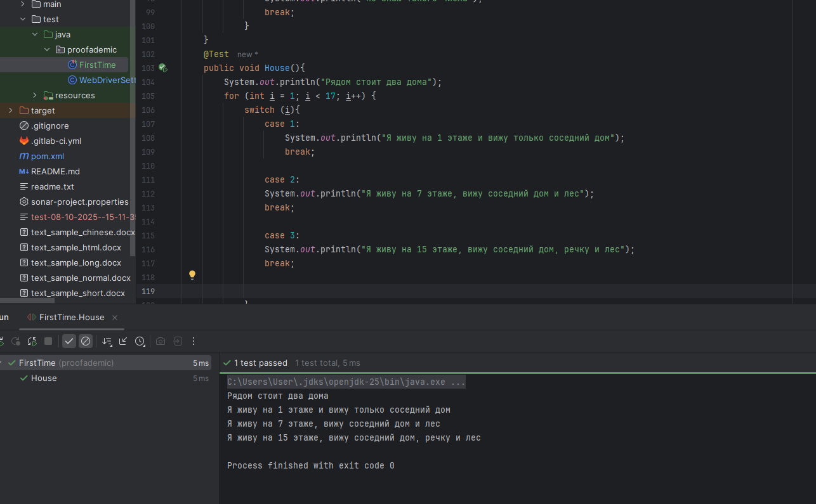This screenshot has height=504, width=816.
Task: Click the yellow light bulb quick-fix icon
Action: click(x=192, y=275)
